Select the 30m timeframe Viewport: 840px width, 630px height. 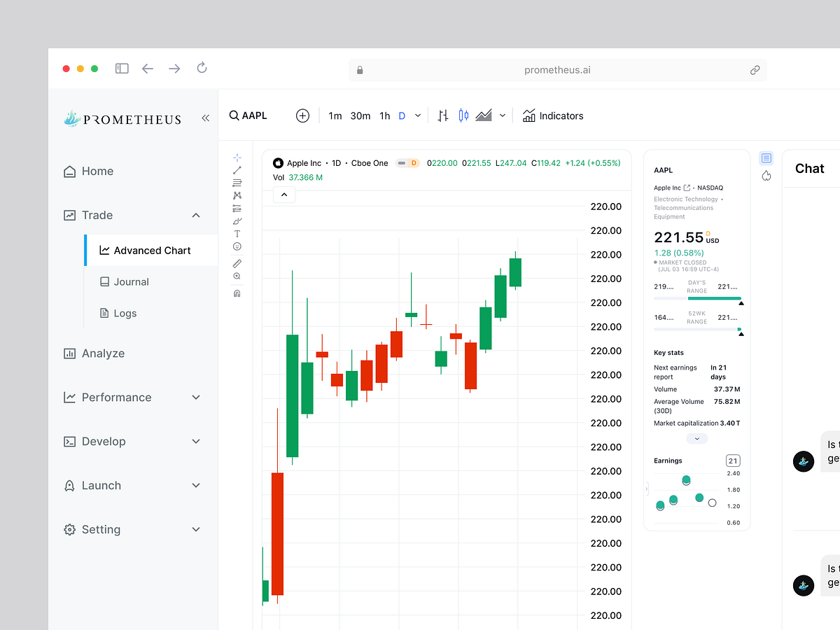(360, 115)
